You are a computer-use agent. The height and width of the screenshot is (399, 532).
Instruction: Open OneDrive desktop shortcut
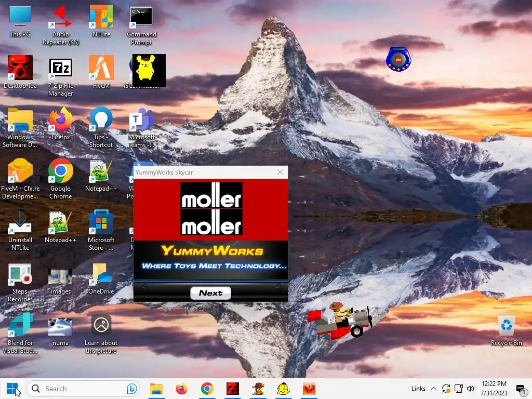point(101,278)
